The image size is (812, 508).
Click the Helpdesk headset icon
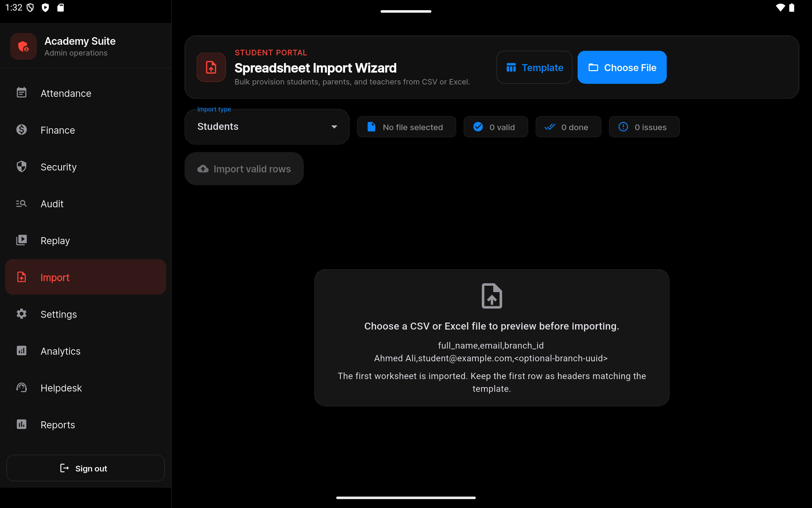pos(22,388)
